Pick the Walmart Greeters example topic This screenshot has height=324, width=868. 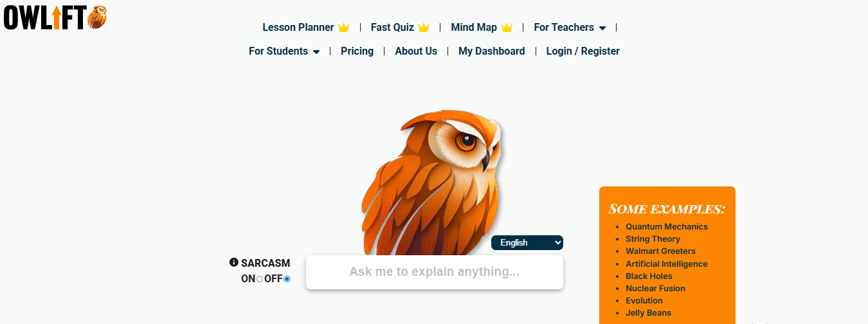coord(660,251)
